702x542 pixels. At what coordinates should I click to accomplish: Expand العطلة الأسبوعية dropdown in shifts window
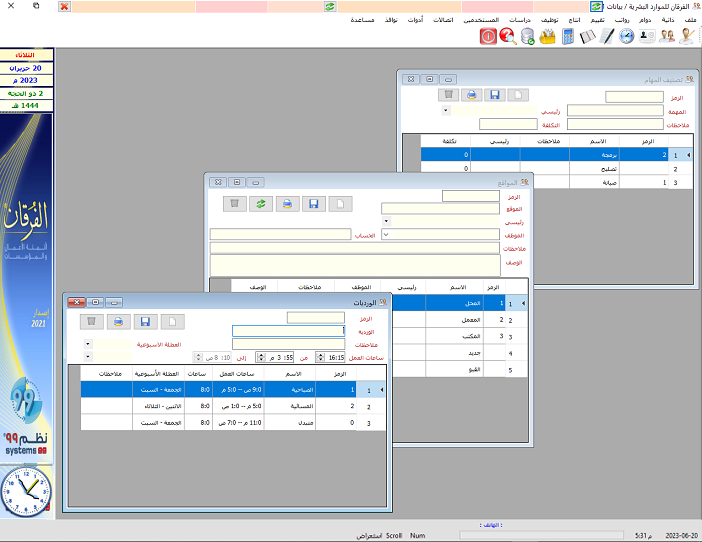(88, 343)
